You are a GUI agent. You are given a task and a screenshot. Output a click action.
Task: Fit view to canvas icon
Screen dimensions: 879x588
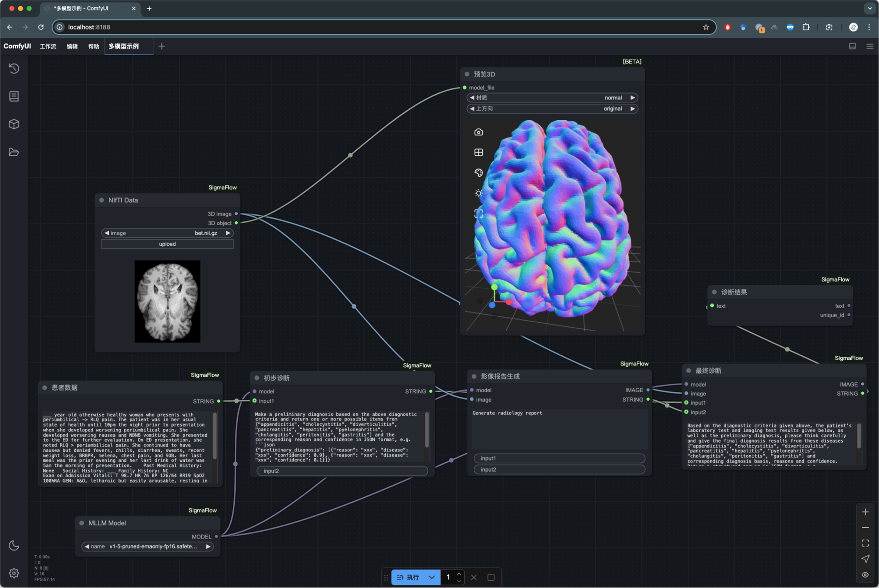pos(865,543)
